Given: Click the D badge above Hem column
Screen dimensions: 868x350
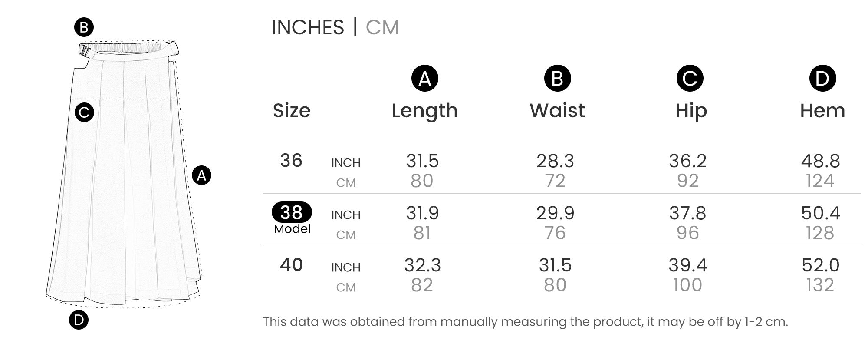Looking at the screenshot, I should 822,79.
